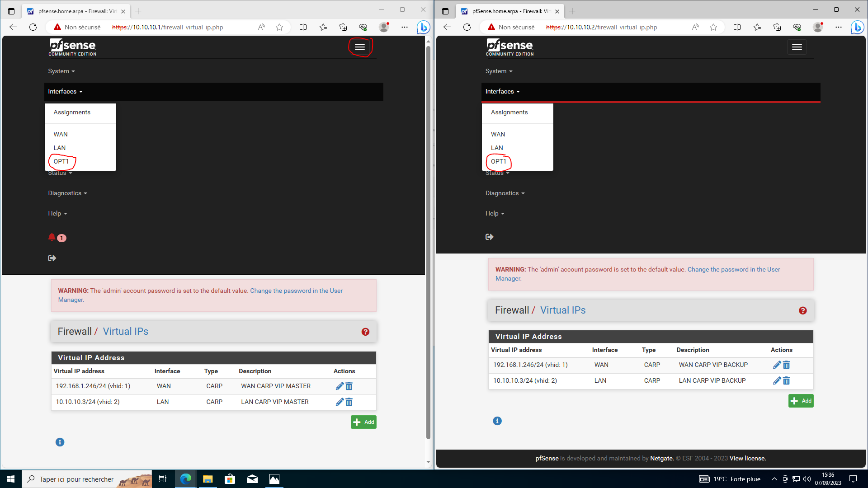Delete LAN CARP VIP MASTER entry trash icon
Image resolution: width=868 pixels, height=488 pixels.
349,402
